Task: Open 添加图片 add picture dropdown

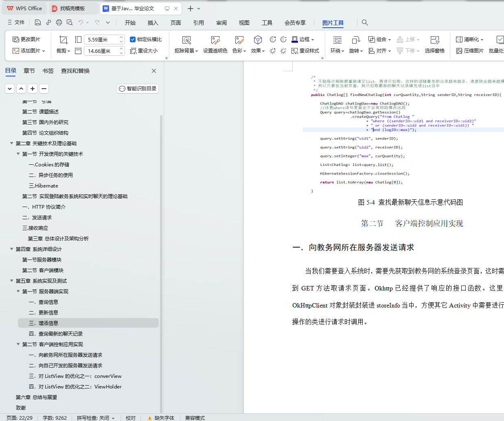Action: pos(28,51)
